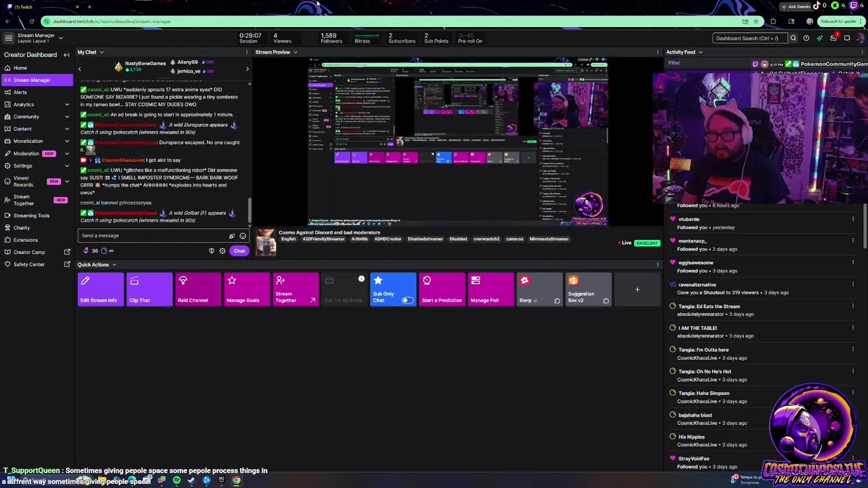Open the Charity page

tap(37, 228)
